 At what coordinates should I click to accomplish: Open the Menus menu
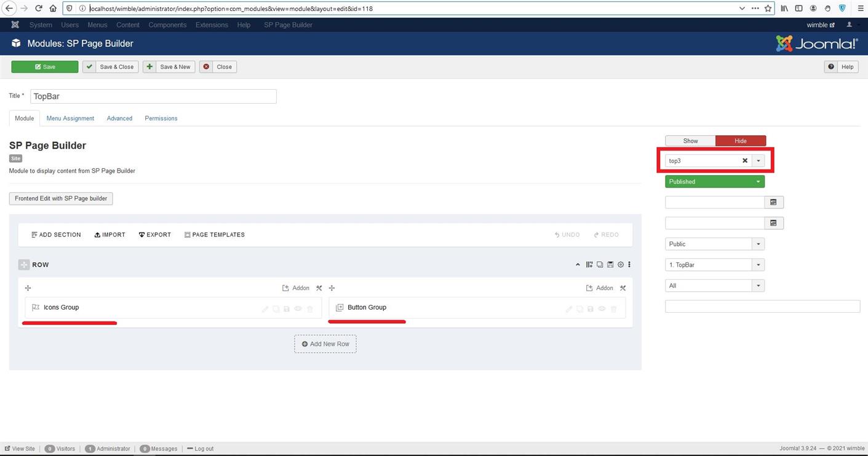[x=97, y=25]
